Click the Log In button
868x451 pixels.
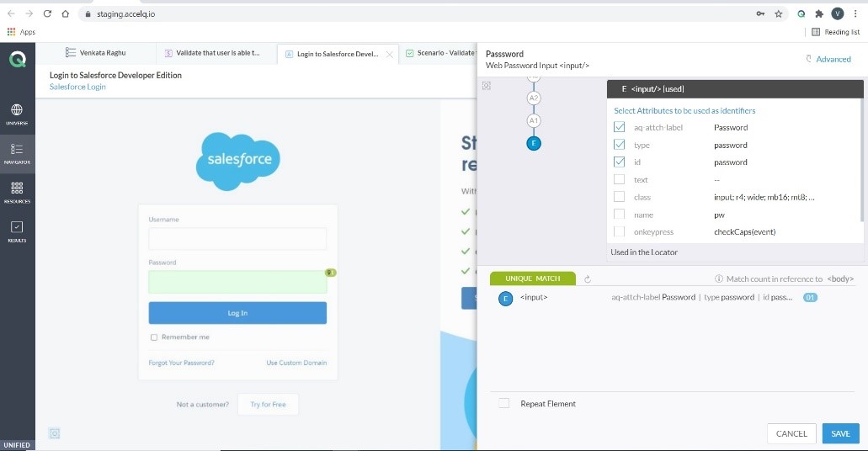tap(237, 313)
